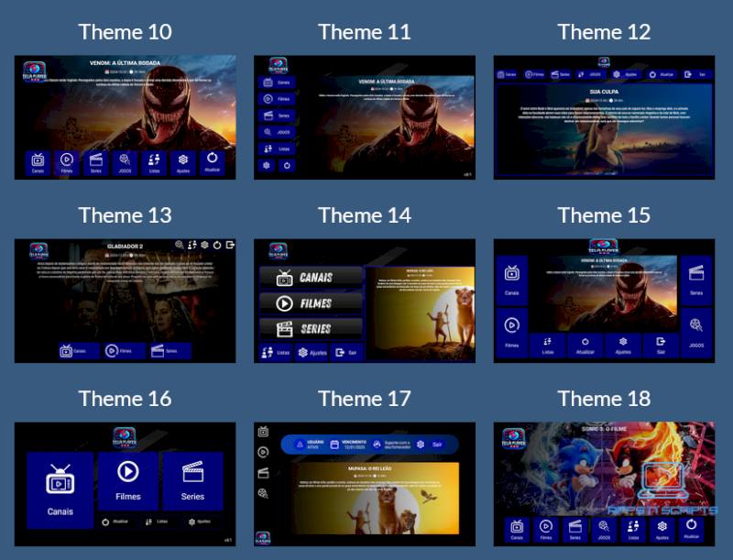Open Filmes tile in Theme 16
The width and height of the screenshot is (733, 560).
[x=128, y=481]
